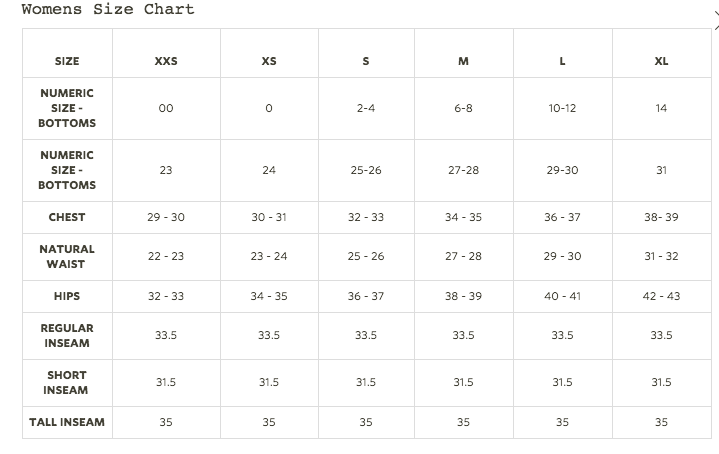Viewport: 719px width, 454px height.
Task: Select the XS size column header
Action: [269, 61]
